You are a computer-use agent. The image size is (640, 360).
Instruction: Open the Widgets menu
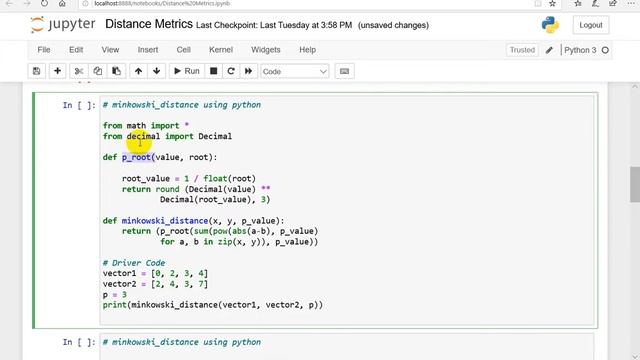tap(266, 50)
